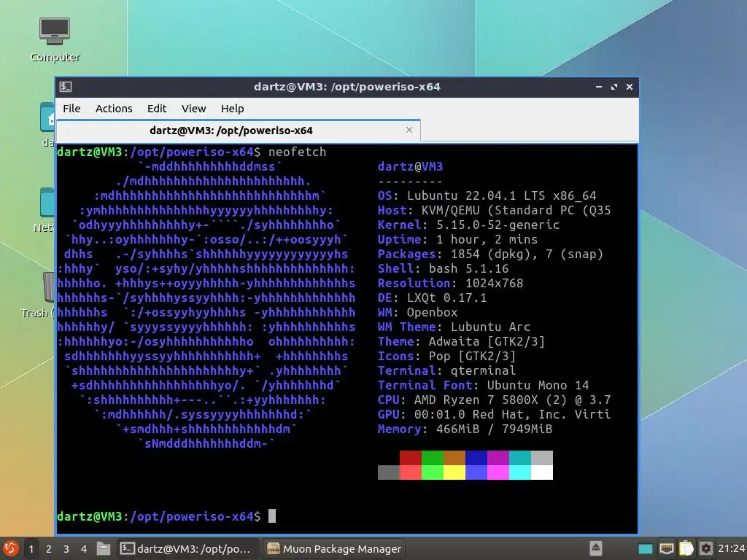747x560 pixels.
Task: Click the GPU 'Red Hat, Inc.' line
Action: click(494, 415)
